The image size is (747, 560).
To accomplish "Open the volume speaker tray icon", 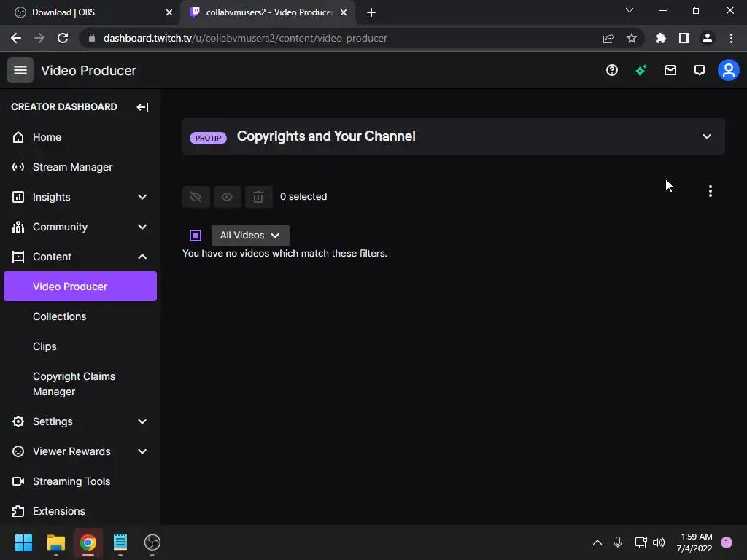I will [x=659, y=542].
